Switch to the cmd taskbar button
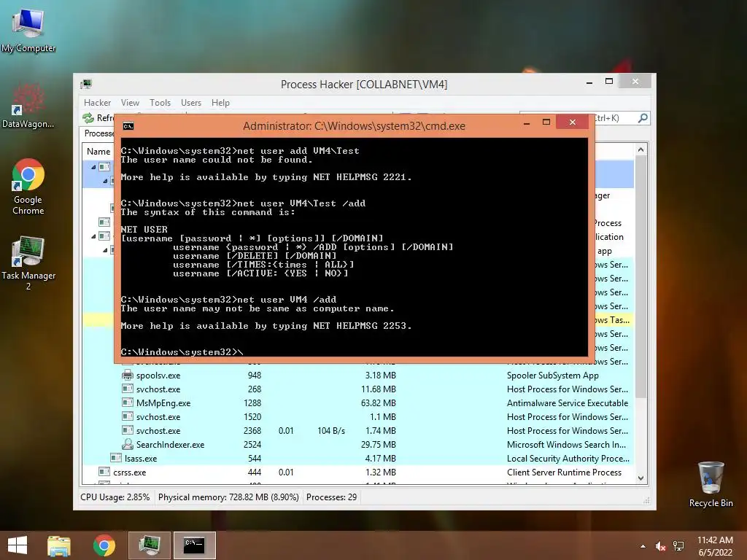The width and height of the screenshot is (747, 560). pyautogui.click(x=194, y=545)
